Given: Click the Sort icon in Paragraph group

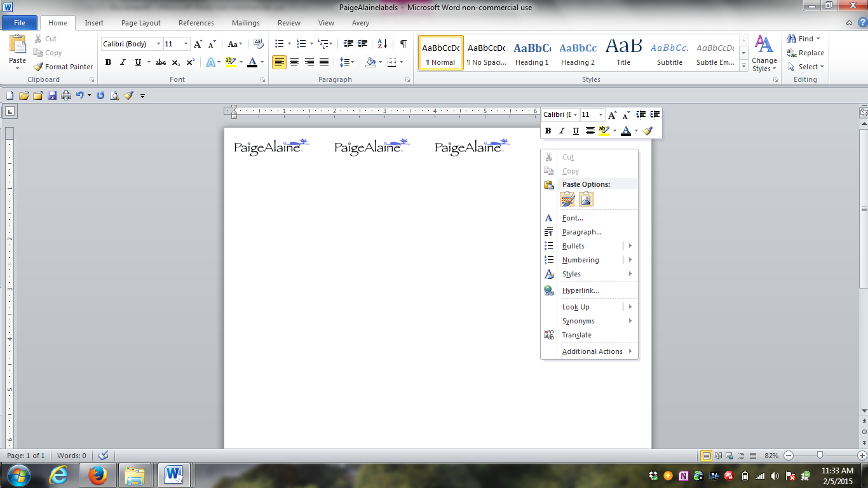Looking at the screenshot, I should (x=382, y=44).
